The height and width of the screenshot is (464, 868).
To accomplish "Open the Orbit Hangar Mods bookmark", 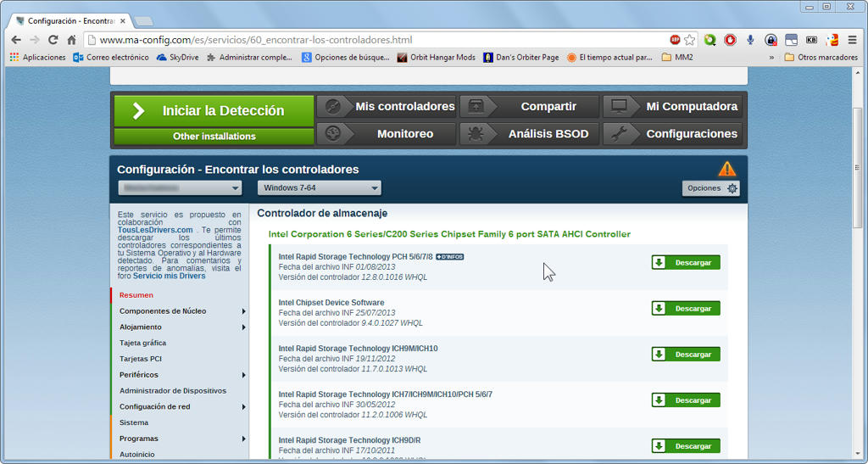I will tap(437, 57).
